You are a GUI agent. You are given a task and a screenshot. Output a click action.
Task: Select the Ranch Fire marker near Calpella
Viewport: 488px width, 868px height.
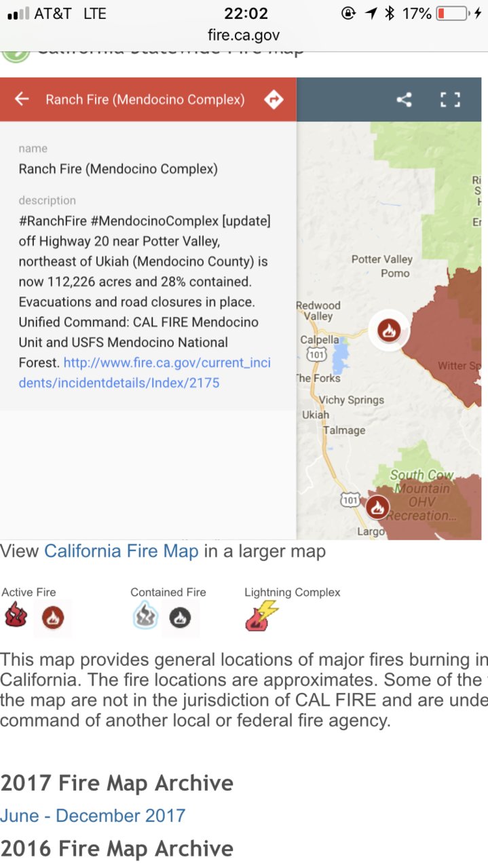389,331
